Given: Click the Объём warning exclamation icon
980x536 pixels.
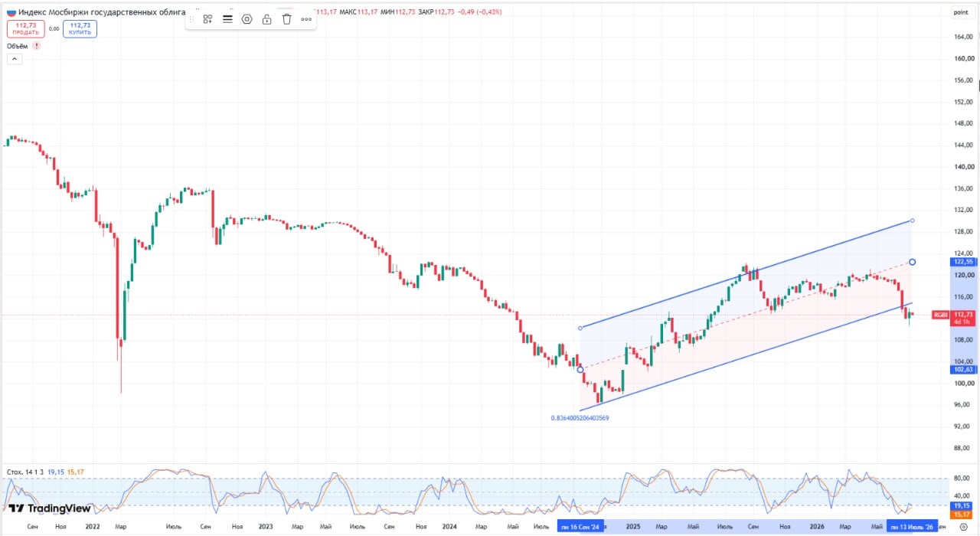Looking at the screenshot, I should pos(36,46).
